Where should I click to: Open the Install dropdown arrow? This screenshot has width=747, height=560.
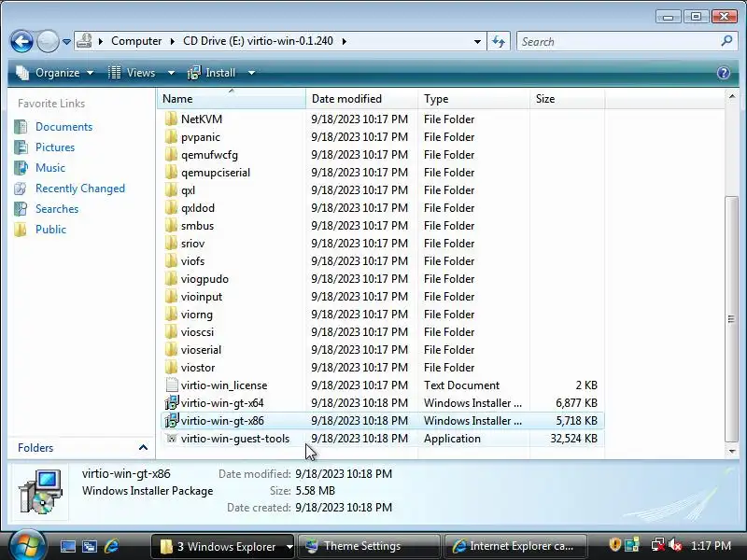251,73
